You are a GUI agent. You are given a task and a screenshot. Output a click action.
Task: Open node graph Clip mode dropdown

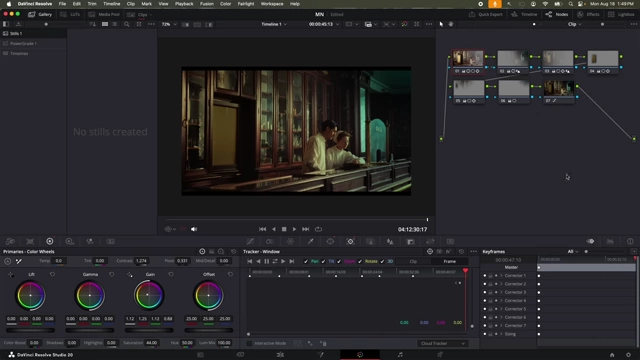coord(574,24)
